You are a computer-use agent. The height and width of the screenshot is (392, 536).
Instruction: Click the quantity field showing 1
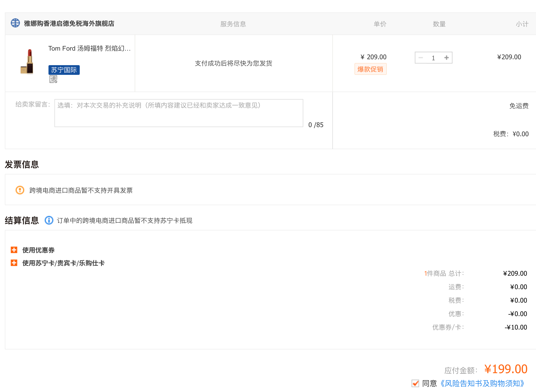point(433,58)
